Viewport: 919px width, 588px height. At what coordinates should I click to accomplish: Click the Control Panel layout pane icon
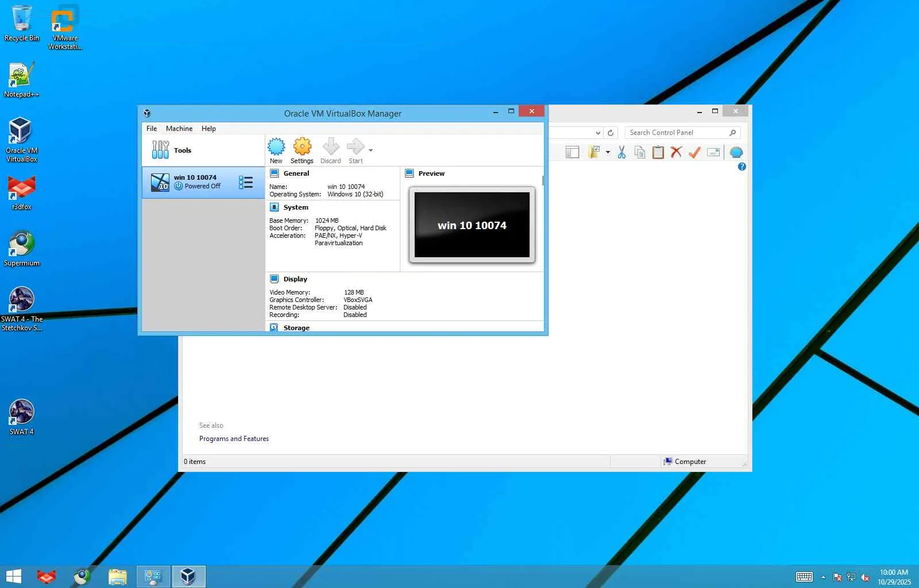pos(572,152)
